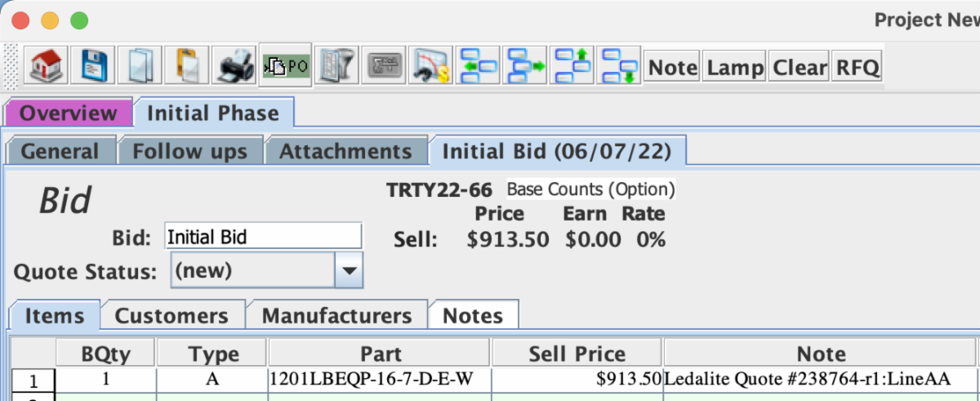Click the Note column header
This screenshot has height=401, width=980.
(x=821, y=354)
